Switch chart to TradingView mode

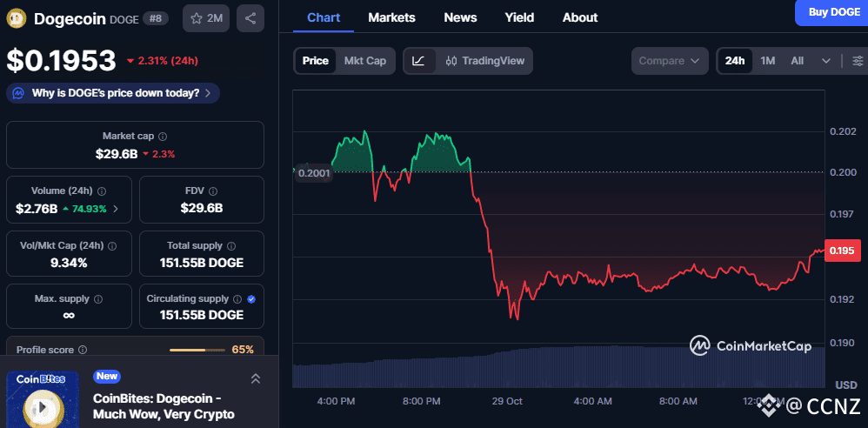485,61
